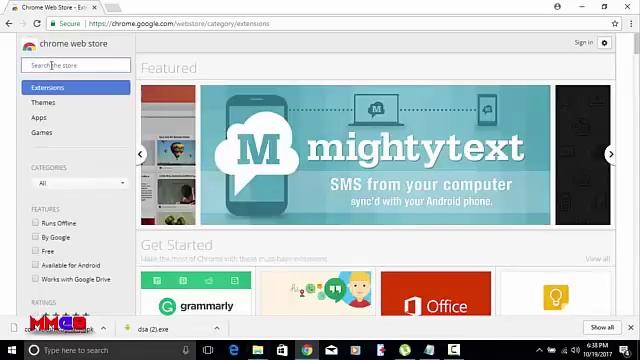Open the Grammarly extension card
This screenshot has height=360, width=640.
pyautogui.click(x=196, y=293)
